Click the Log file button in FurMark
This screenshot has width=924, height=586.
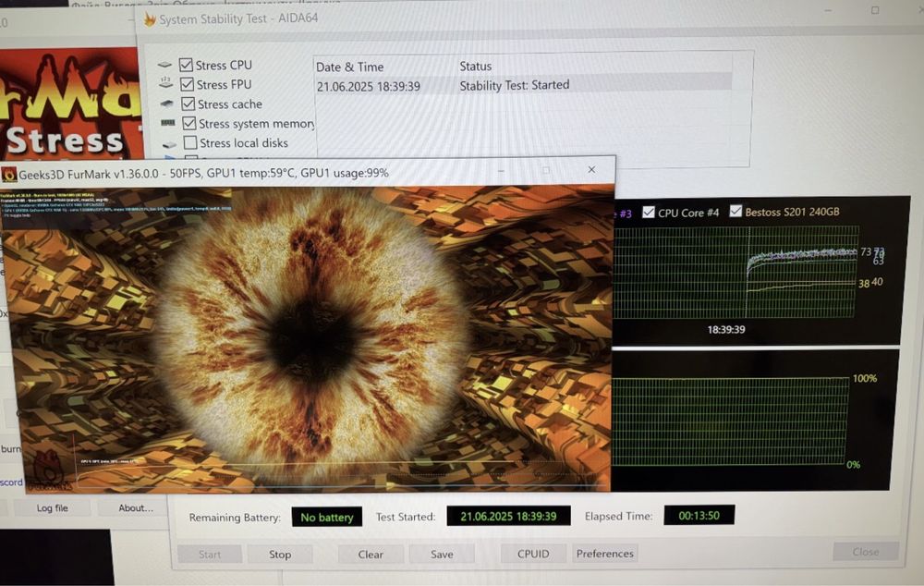point(53,507)
